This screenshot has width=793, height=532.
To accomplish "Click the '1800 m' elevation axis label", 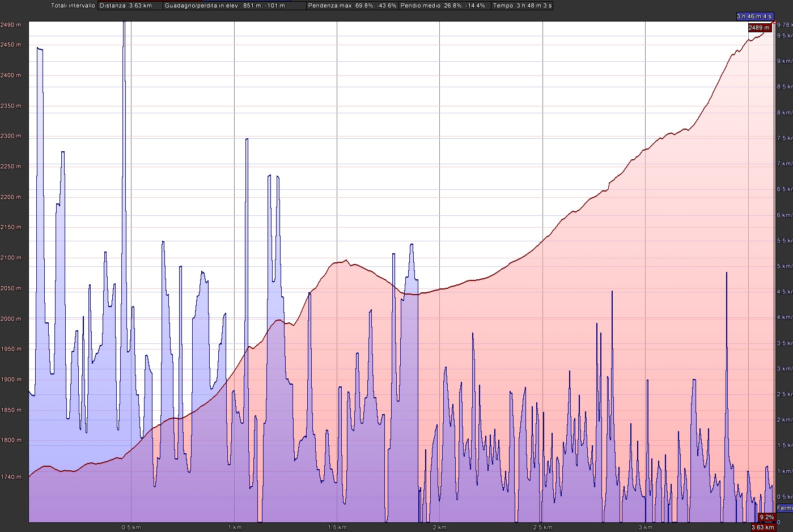I will click(11, 440).
